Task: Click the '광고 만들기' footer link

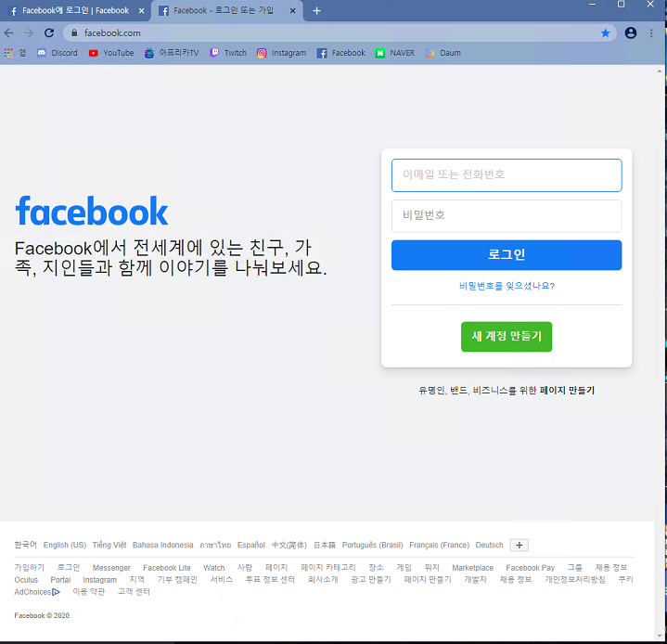Action: tap(371, 580)
